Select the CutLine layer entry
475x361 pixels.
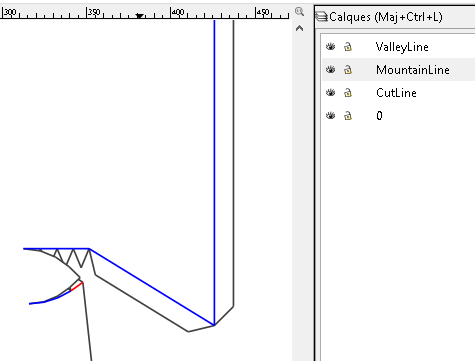398,92
